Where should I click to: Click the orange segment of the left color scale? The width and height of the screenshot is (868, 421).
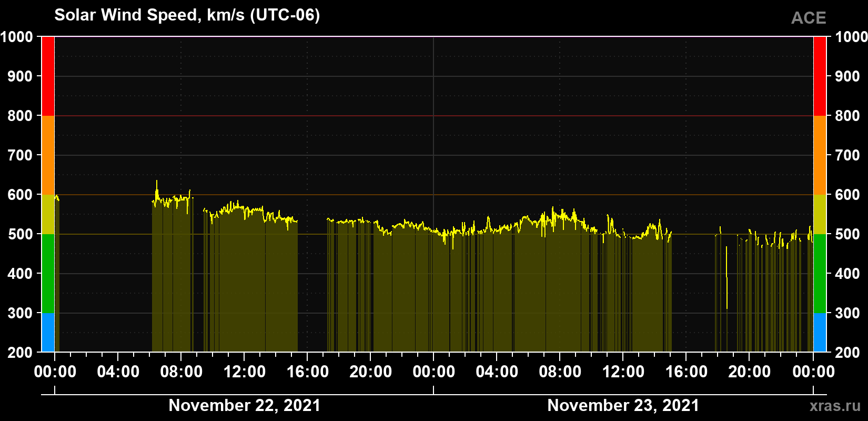coord(48,155)
